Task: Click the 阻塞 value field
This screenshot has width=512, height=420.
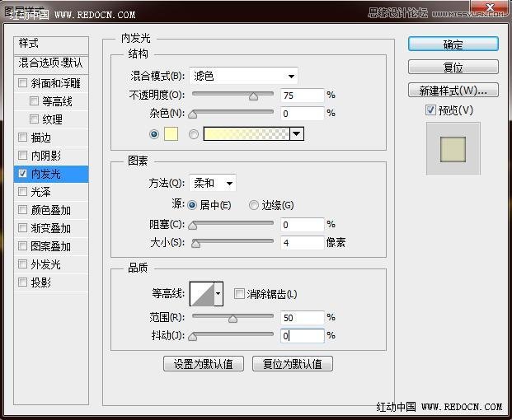Action: click(x=303, y=225)
